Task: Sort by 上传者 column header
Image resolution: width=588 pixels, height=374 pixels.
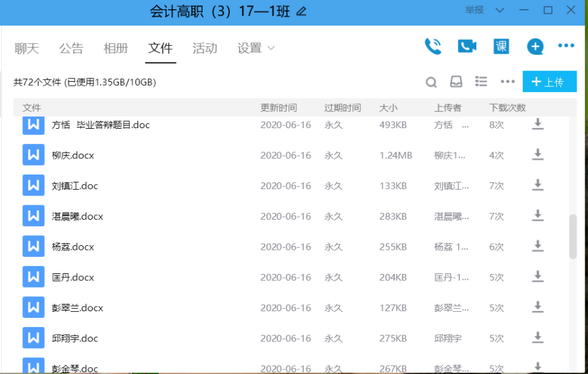Action: (448, 108)
